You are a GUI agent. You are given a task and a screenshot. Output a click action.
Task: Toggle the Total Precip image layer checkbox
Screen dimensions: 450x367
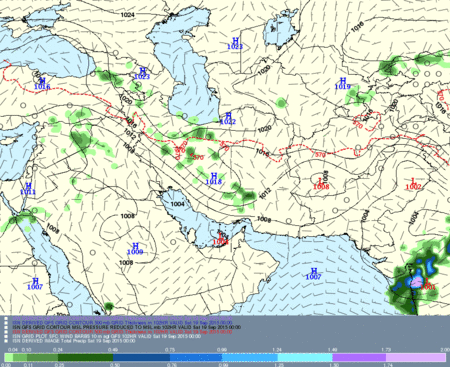(x=6, y=341)
